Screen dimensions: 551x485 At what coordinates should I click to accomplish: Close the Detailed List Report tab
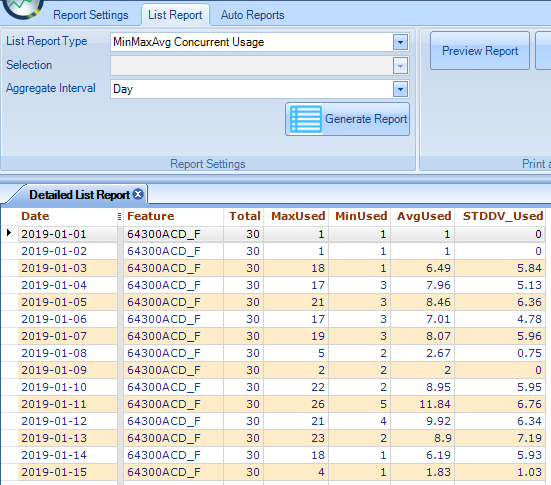click(139, 194)
